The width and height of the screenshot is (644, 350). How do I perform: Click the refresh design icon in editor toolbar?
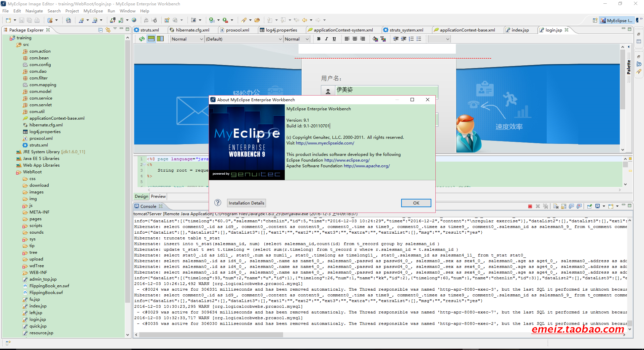click(x=142, y=39)
